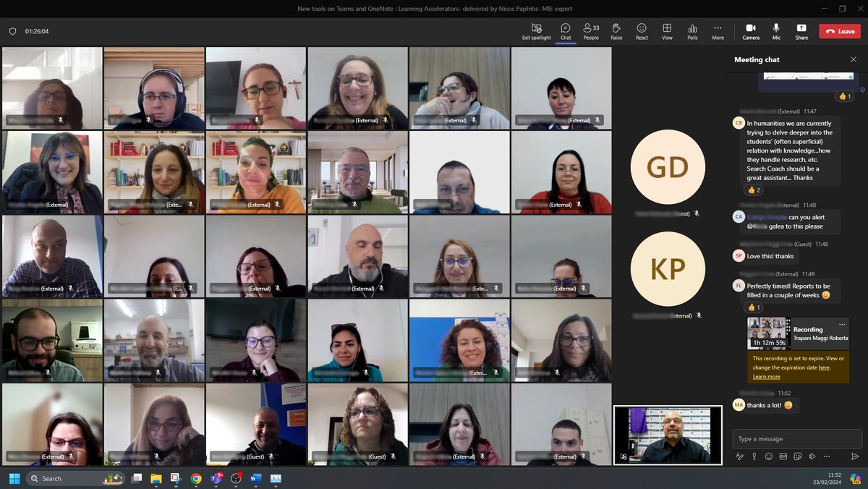
Task: Select the Chat tab
Action: pos(566,30)
